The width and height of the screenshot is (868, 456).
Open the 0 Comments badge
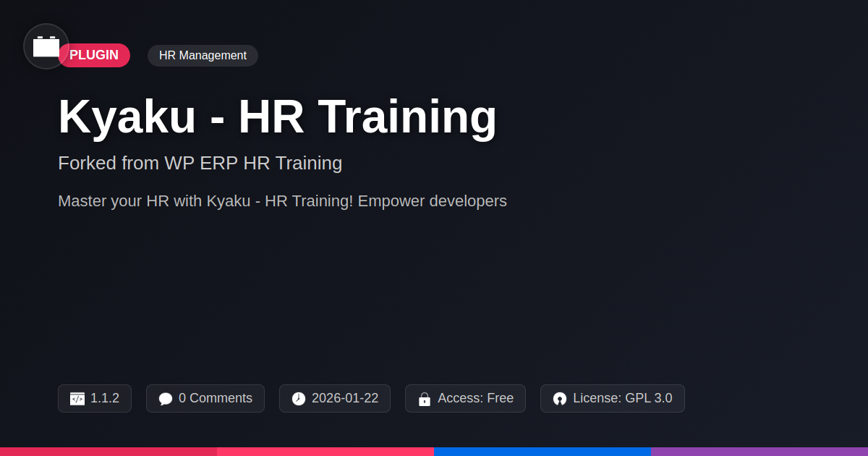(205, 398)
